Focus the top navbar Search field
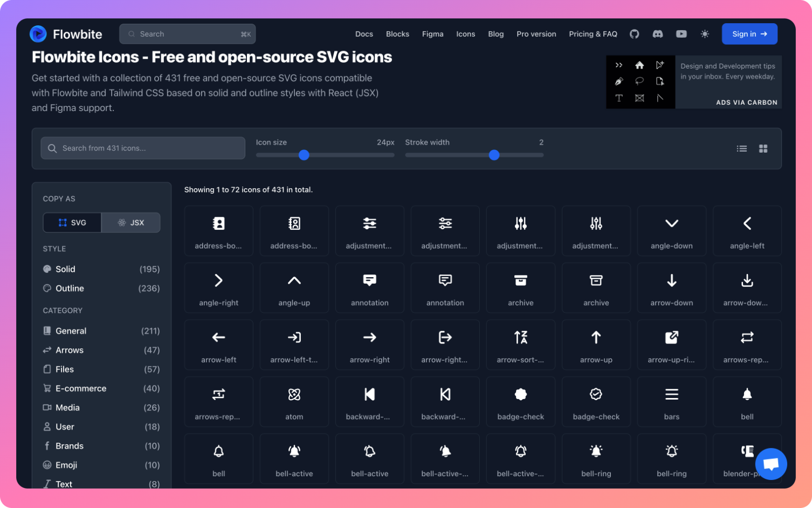The height and width of the screenshot is (508, 812). click(187, 34)
